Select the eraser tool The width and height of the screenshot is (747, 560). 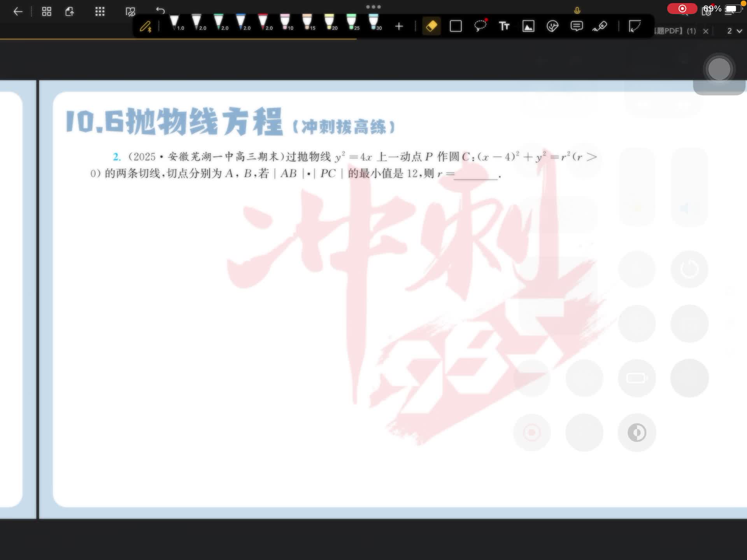pyautogui.click(x=431, y=26)
